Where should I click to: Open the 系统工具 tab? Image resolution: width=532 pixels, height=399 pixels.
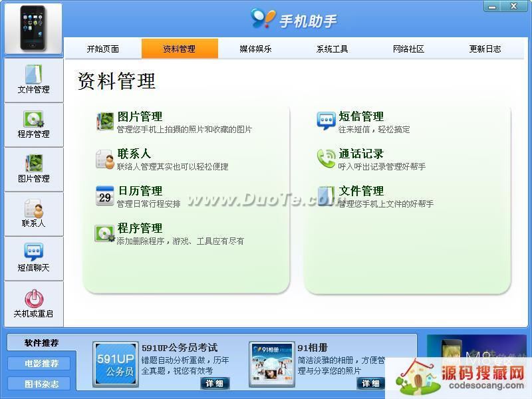point(332,49)
